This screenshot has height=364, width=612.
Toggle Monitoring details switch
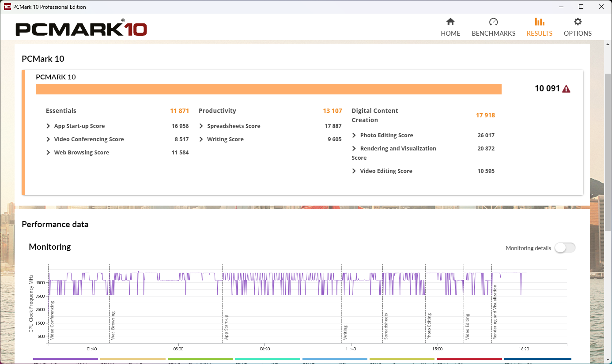pos(565,248)
